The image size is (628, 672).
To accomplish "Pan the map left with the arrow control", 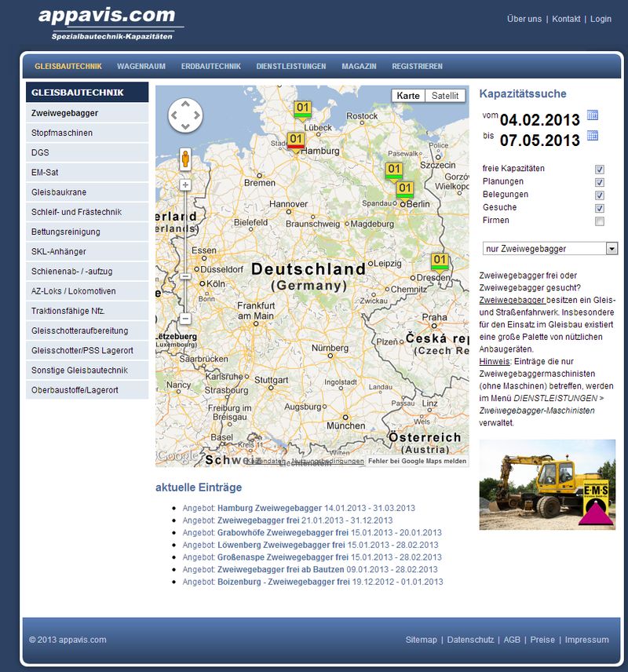I will [174, 115].
